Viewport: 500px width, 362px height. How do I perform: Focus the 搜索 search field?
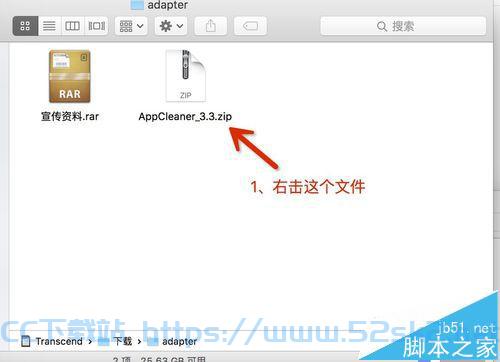pos(403,26)
